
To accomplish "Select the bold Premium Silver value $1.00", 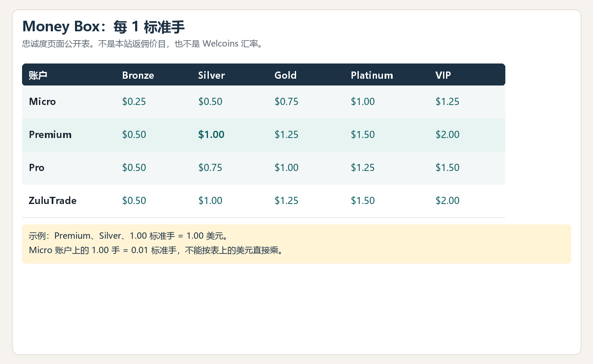I will (211, 135).
